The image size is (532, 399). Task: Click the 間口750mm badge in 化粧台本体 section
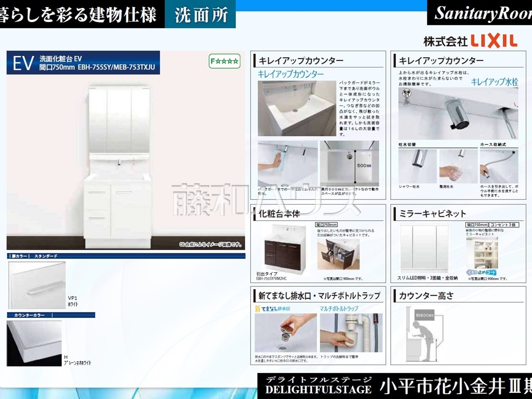[326, 225]
